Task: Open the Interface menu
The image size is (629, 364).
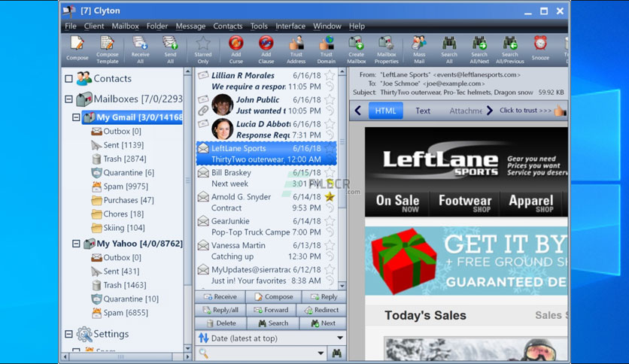Action: (x=290, y=26)
